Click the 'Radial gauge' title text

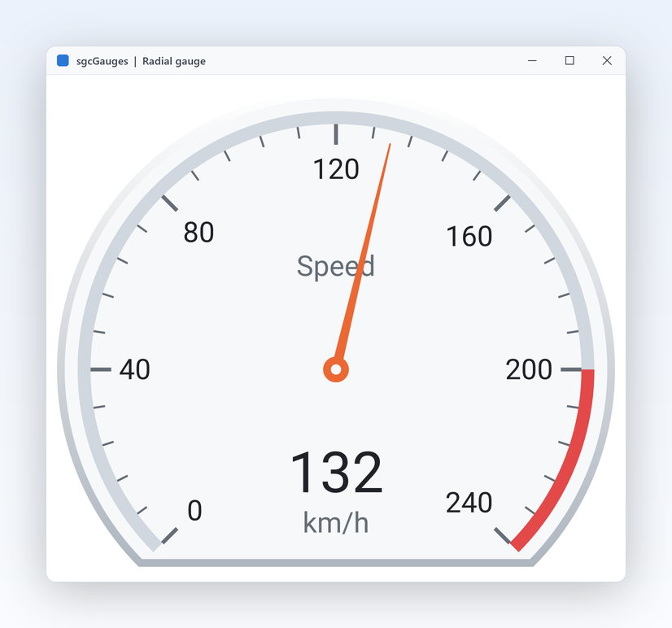[x=174, y=61]
